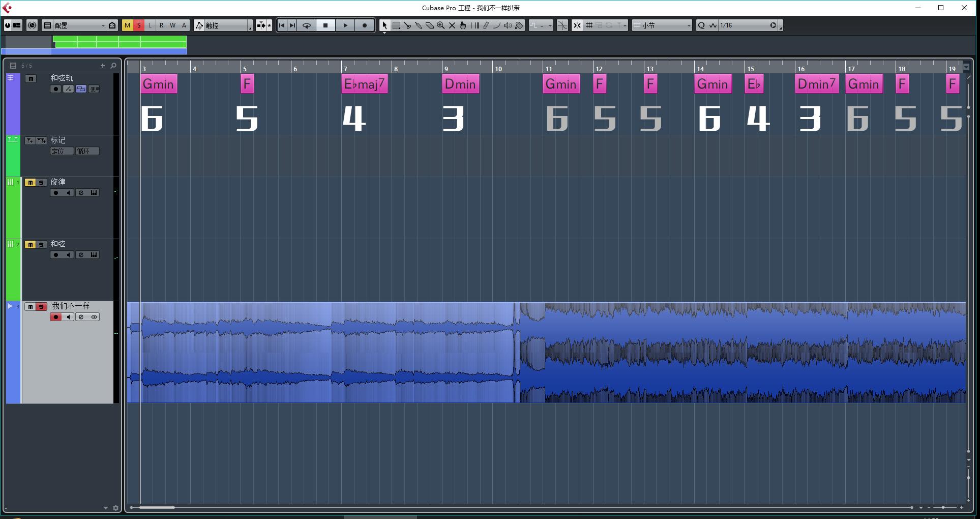
Task: Select the Ebmaj7 chord event
Action: click(365, 84)
